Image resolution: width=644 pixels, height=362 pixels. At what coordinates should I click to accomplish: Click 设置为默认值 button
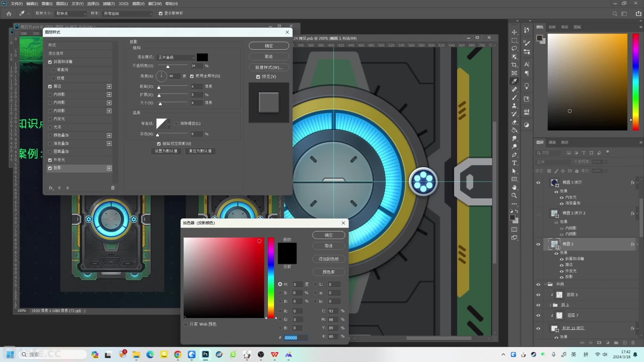pyautogui.click(x=166, y=151)
